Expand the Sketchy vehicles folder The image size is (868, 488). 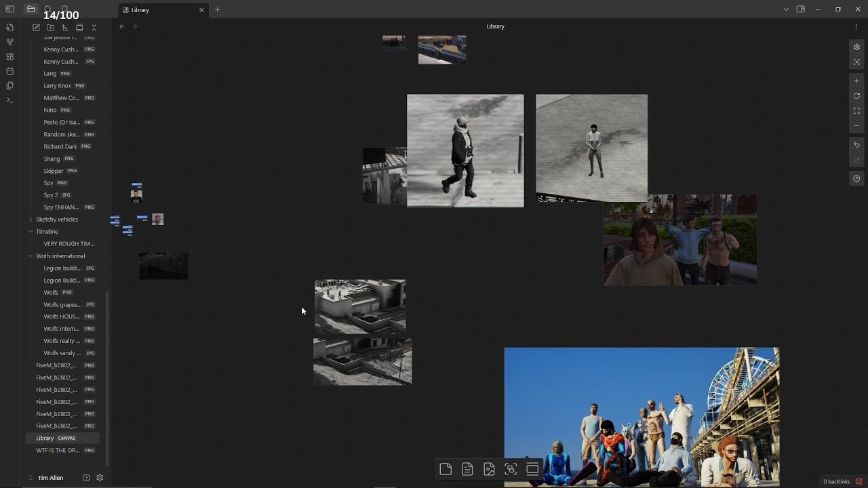coord(31,220)
